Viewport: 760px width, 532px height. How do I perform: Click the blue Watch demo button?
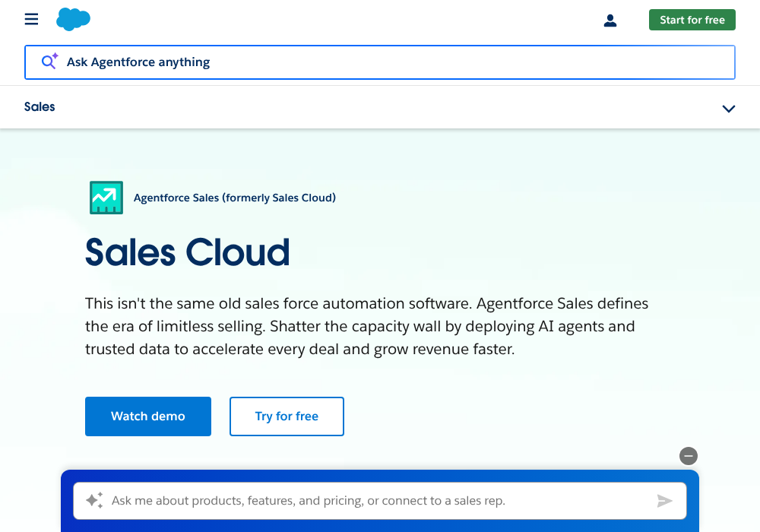point(147,416)
